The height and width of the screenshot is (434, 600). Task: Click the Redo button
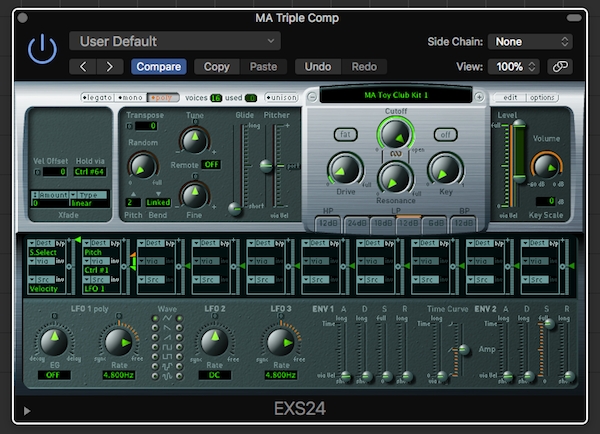pos(364,67)
